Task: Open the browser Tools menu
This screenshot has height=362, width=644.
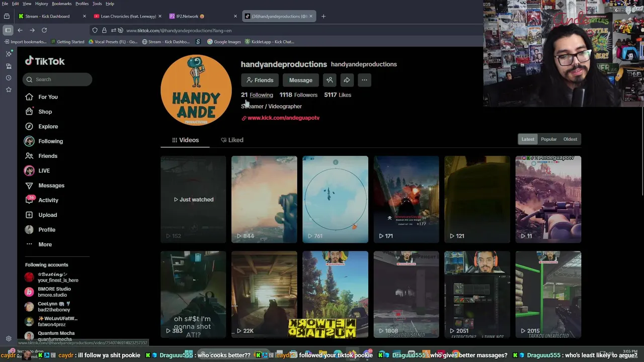Action: [x=97, y=4]
